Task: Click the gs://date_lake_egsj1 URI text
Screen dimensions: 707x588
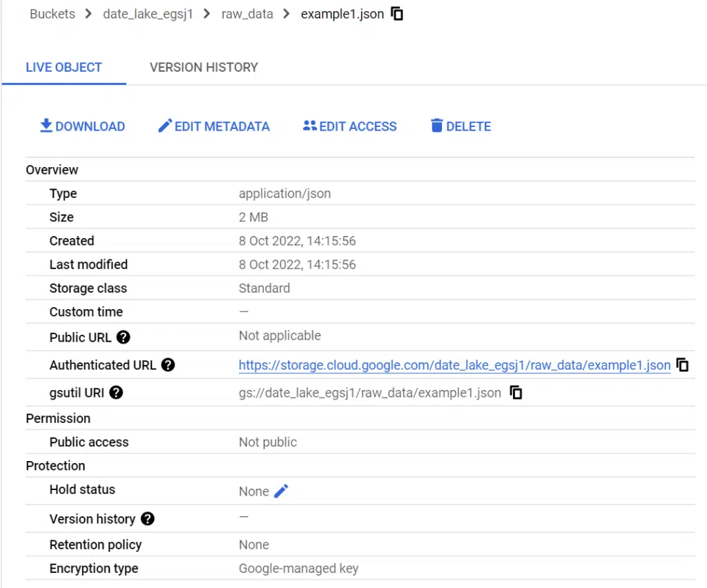Action: click(369, 393)
